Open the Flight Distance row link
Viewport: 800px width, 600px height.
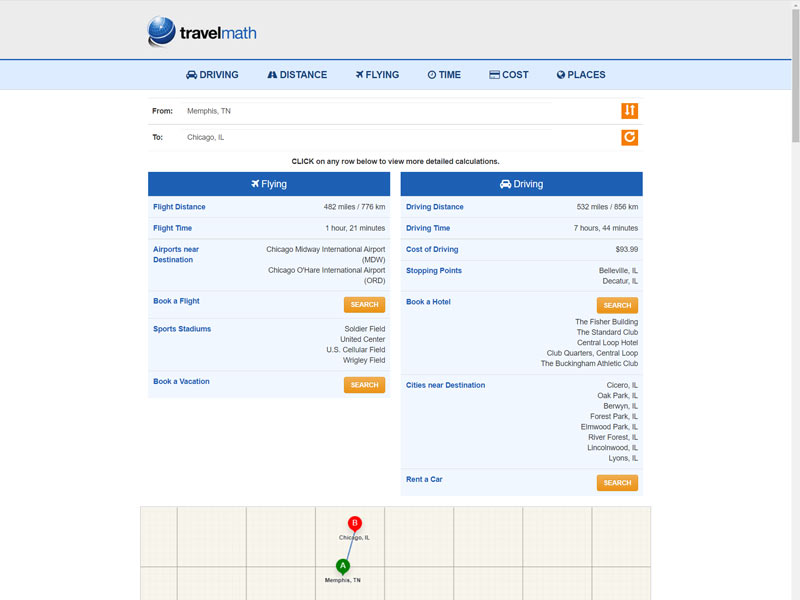pyautogui.click(x=179, y=207)
